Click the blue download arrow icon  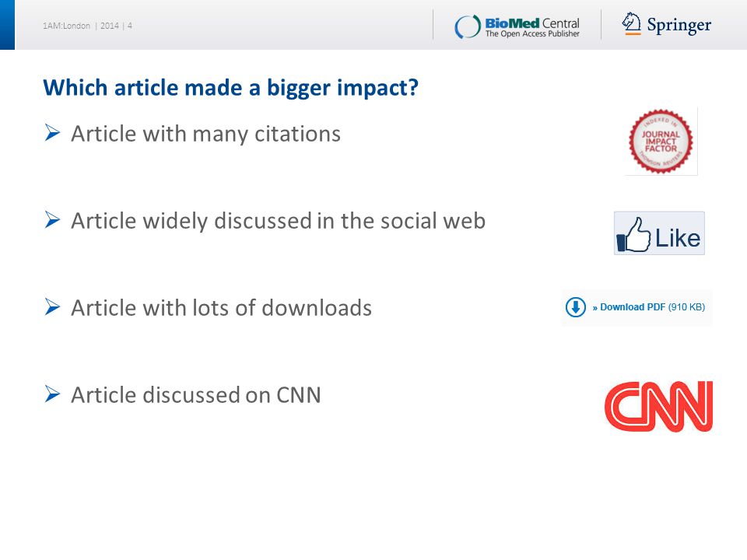(576, 307)
